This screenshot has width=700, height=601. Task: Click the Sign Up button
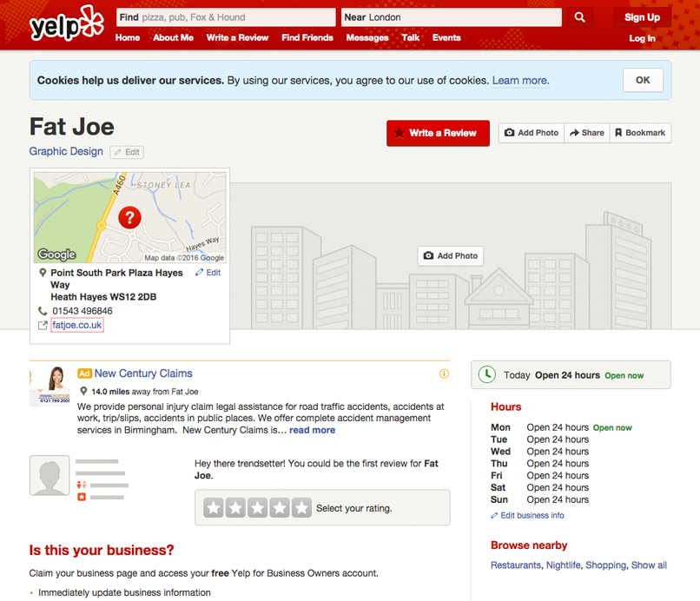642,17
